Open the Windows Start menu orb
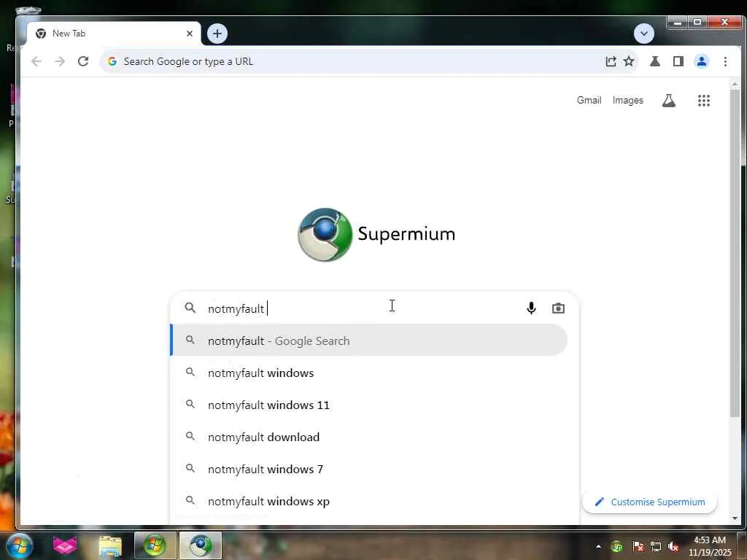 click(x=20, y=545)
